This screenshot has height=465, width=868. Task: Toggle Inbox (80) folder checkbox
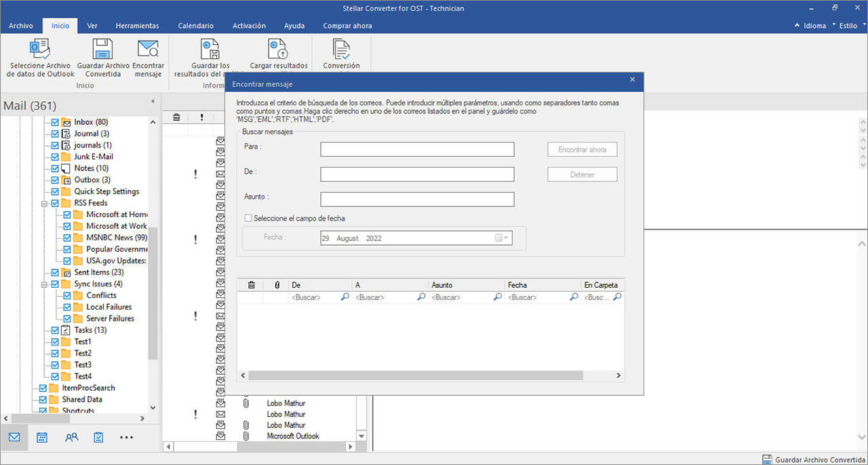click(x=56, y=122)
